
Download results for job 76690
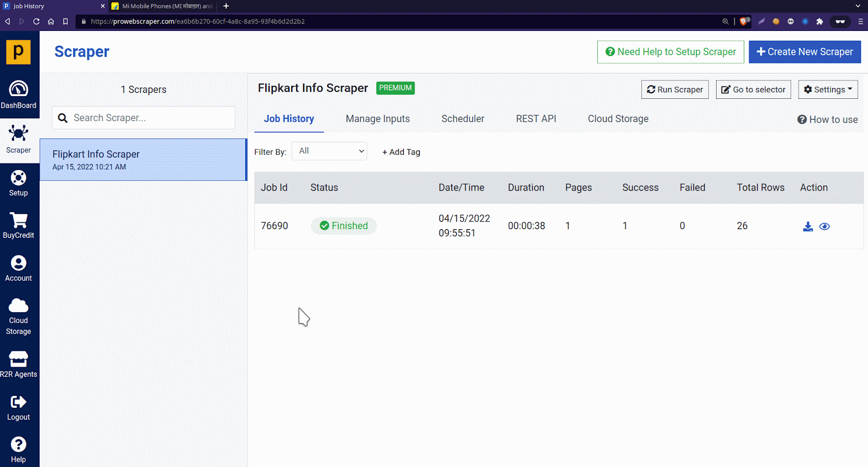pos(808,226)
